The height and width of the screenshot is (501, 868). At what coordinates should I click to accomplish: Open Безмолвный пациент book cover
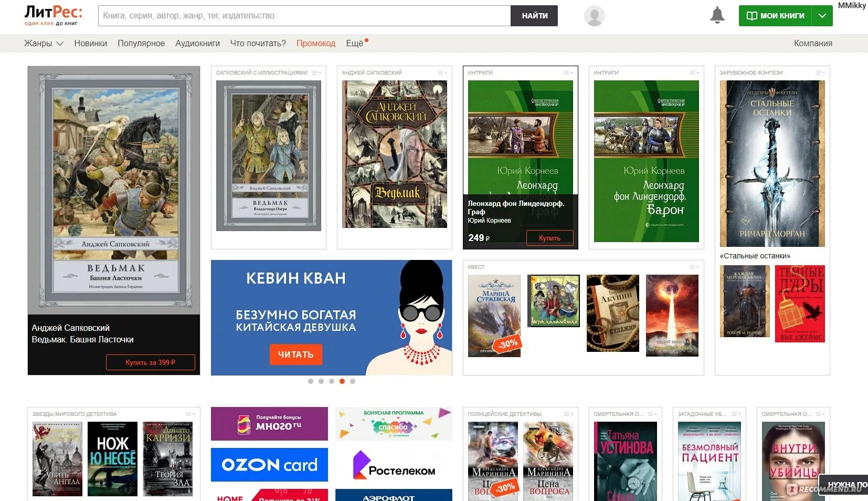[x=710, y=461]
